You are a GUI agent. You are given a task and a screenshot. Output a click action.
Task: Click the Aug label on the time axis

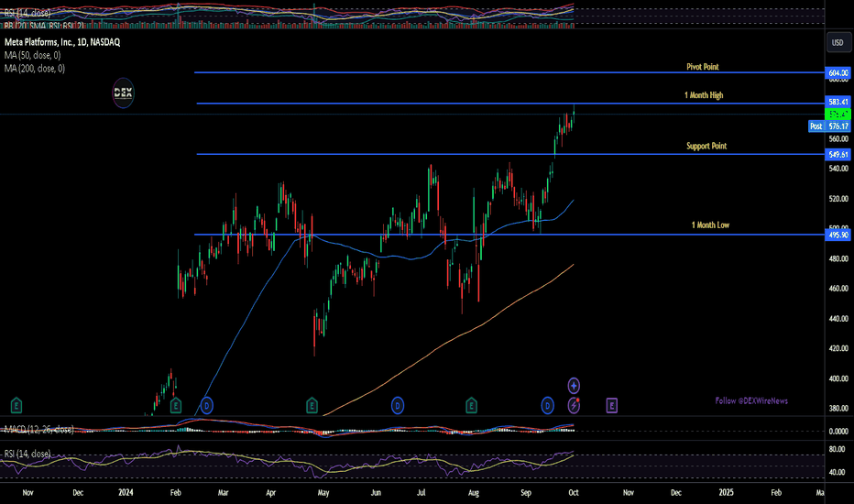click(x=474, y=492)
